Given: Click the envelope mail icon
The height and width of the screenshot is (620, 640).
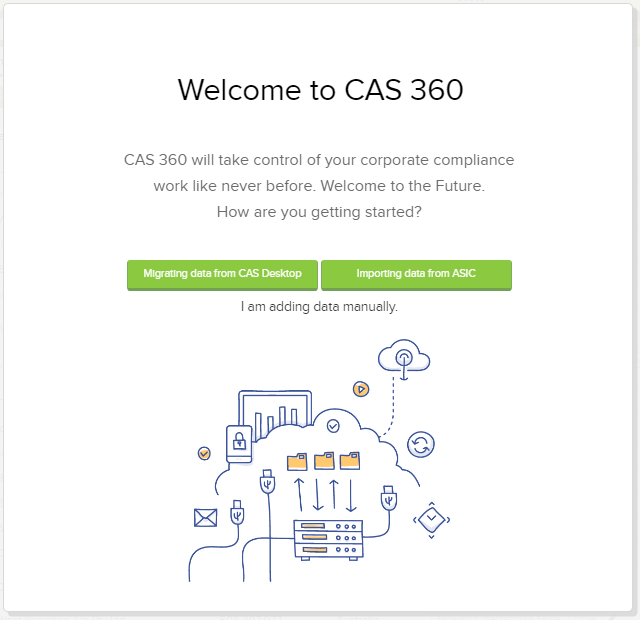Looking at the screenshot, I should coord(205,518).
